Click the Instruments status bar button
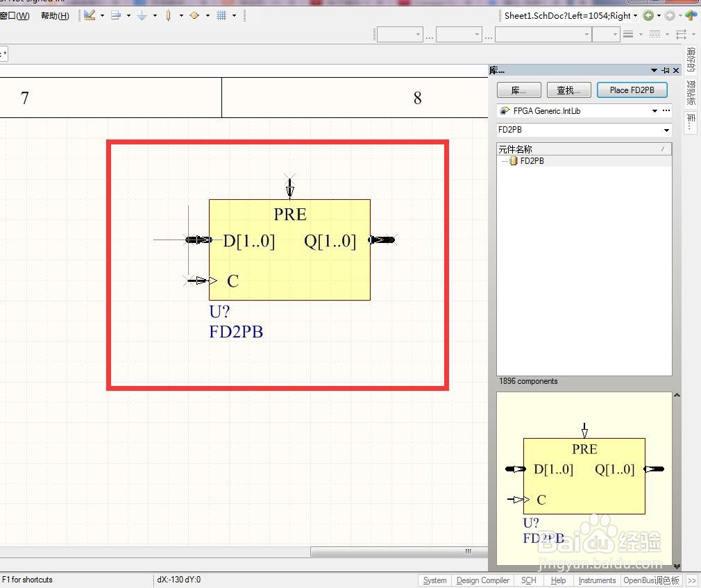 pos(597,580)
